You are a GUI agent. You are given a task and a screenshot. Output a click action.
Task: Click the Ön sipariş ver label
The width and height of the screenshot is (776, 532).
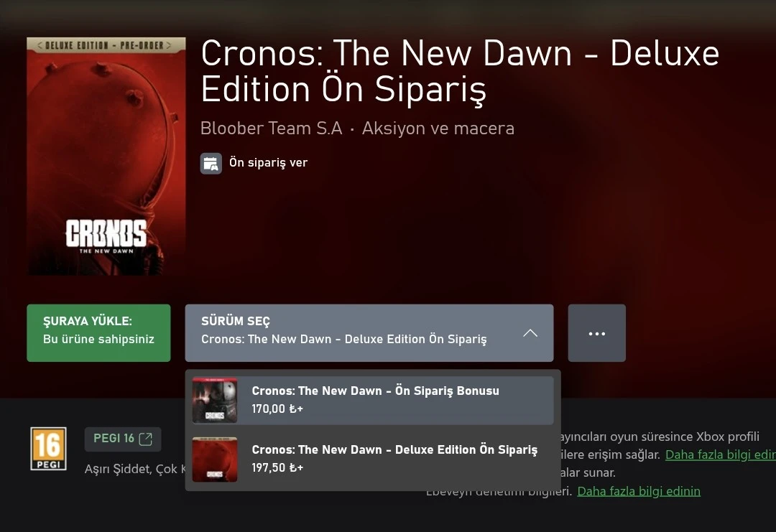point(268,163)
